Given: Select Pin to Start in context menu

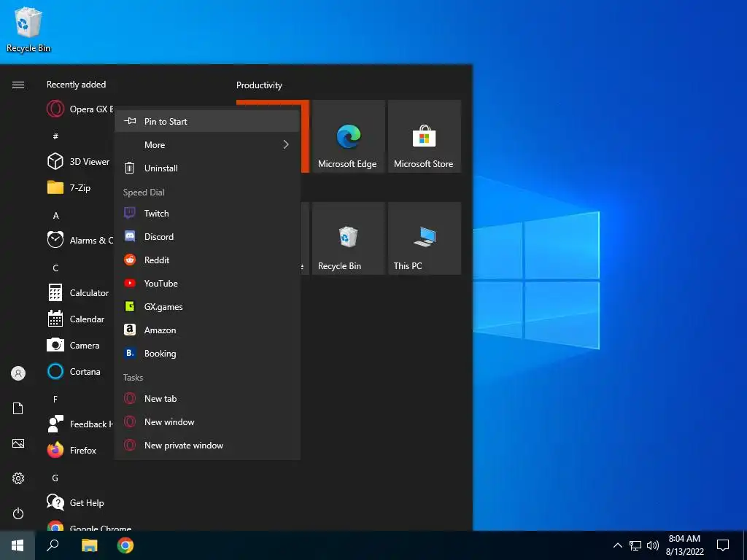Looking at the screenshot, I should click(x=207, y=122).
